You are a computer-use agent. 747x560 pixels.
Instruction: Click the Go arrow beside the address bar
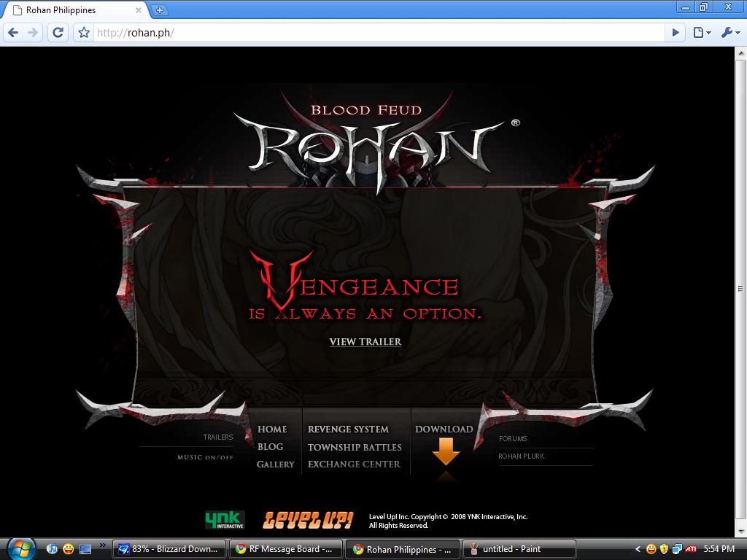click(x=675, y=32)
